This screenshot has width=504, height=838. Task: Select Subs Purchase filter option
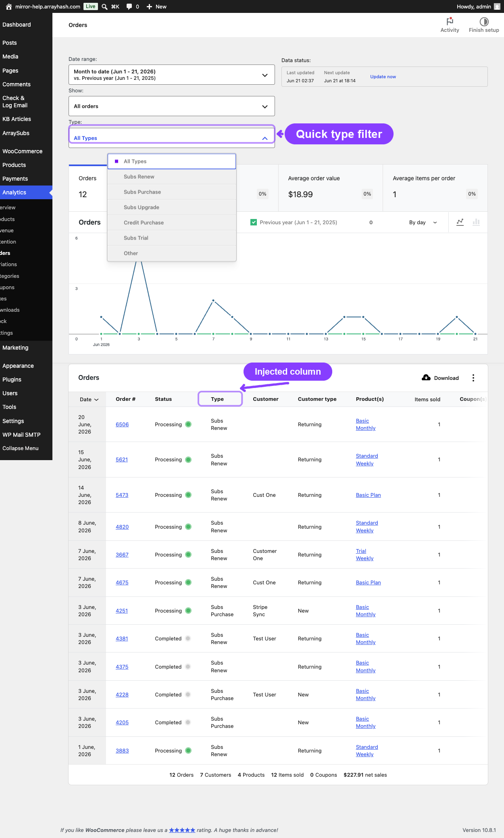pos(172,192)
